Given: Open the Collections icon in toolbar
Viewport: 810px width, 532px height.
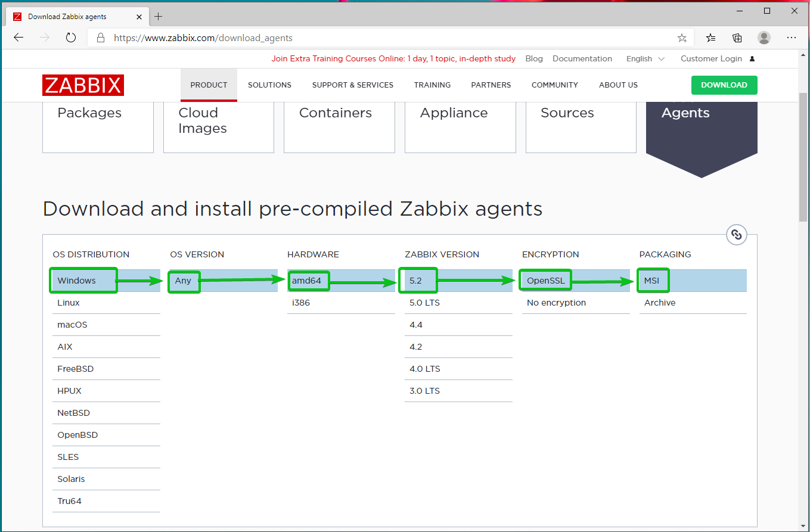Looking at the screenshot, I should click(737, 38).
